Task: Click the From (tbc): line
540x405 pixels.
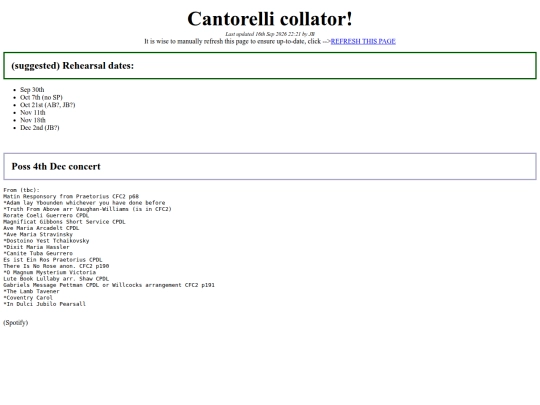Action: pyautogui.click(x=21, y=190)
